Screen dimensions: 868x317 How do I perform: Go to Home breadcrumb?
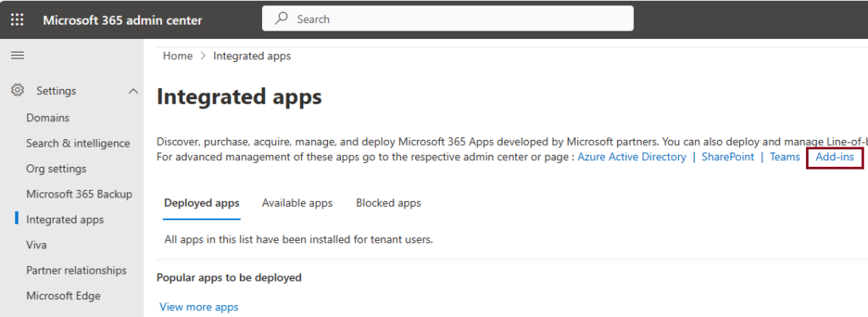[178, 56]
